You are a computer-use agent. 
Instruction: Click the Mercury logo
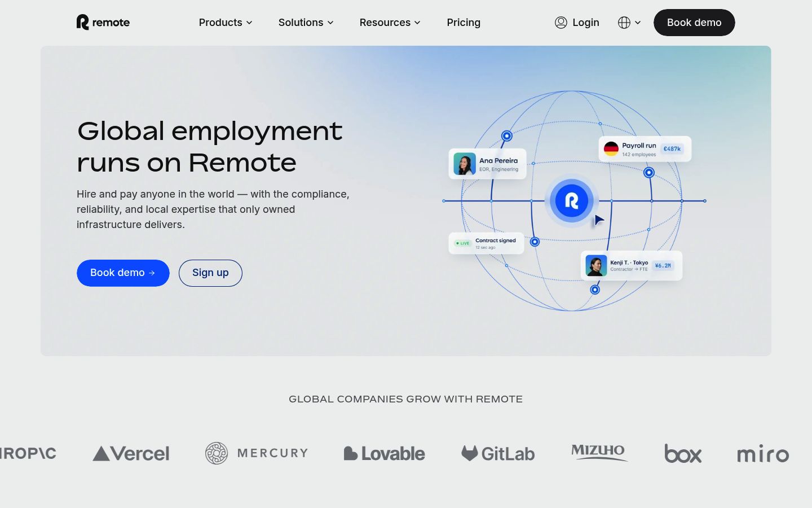(x=257, y=453)
